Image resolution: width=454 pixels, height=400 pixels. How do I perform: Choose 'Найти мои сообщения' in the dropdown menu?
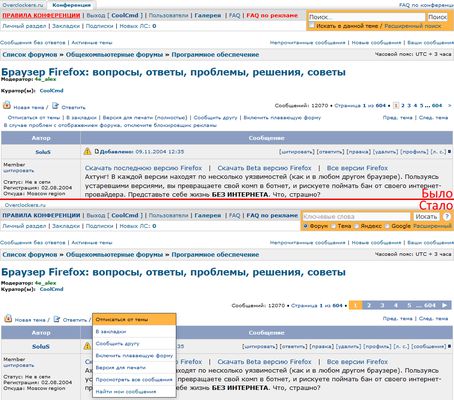click(134, 392)
